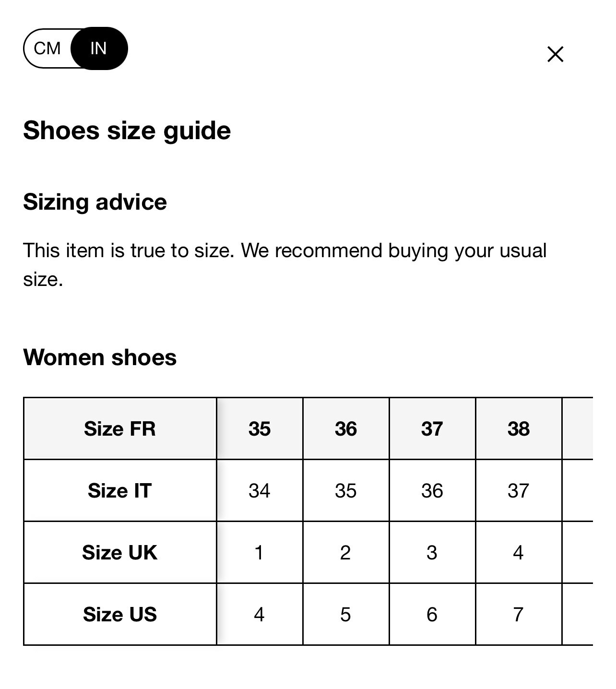Click the Size US row label
The width and height of the screenshot is (616, 689).
click(120, 614)
